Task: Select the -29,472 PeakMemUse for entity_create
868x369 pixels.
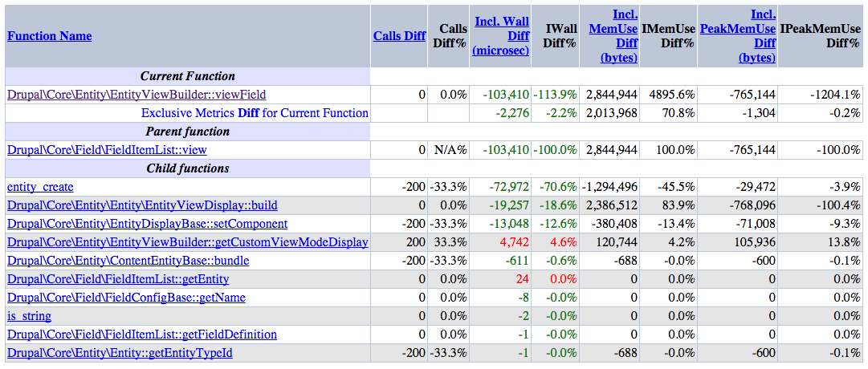Action: pyautogui.click(x=756, y=187)
